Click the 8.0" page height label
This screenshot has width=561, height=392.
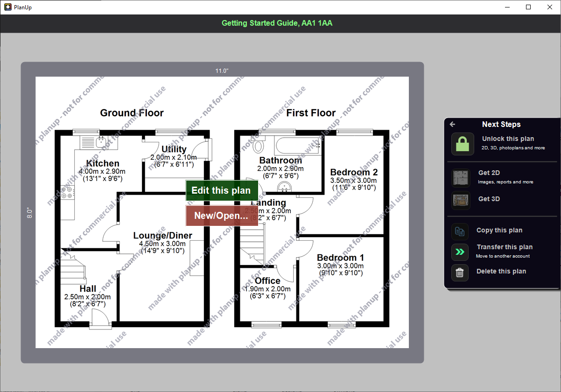29,213
